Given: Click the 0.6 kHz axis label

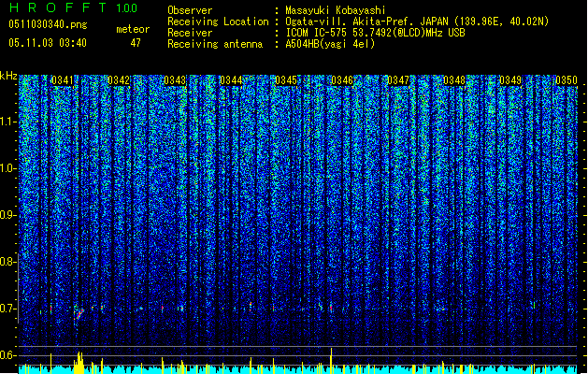Looking at the screenshot, I should click(x=8, y=355).
